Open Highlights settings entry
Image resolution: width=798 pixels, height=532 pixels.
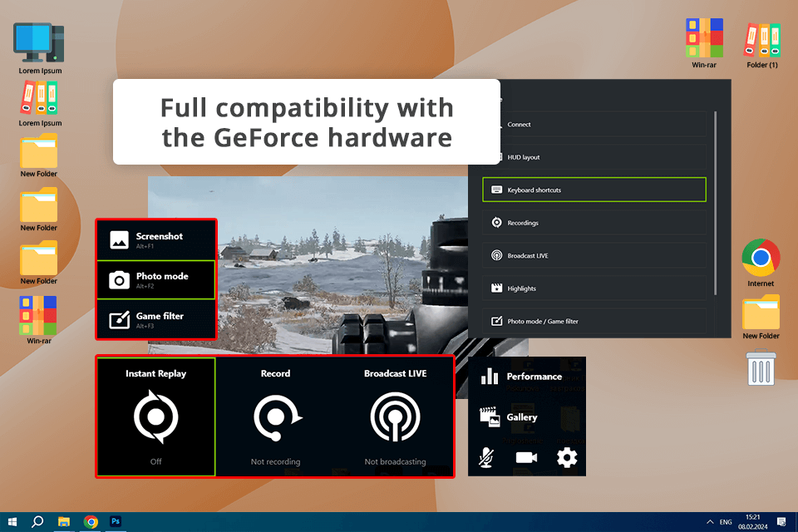[x=594, y=288]
